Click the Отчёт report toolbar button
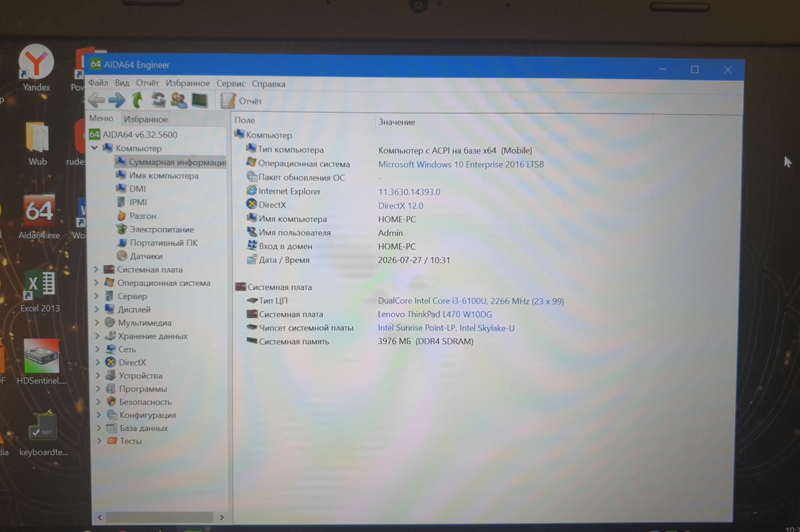Screen dimensions: 800x532 tap(241, 101)
